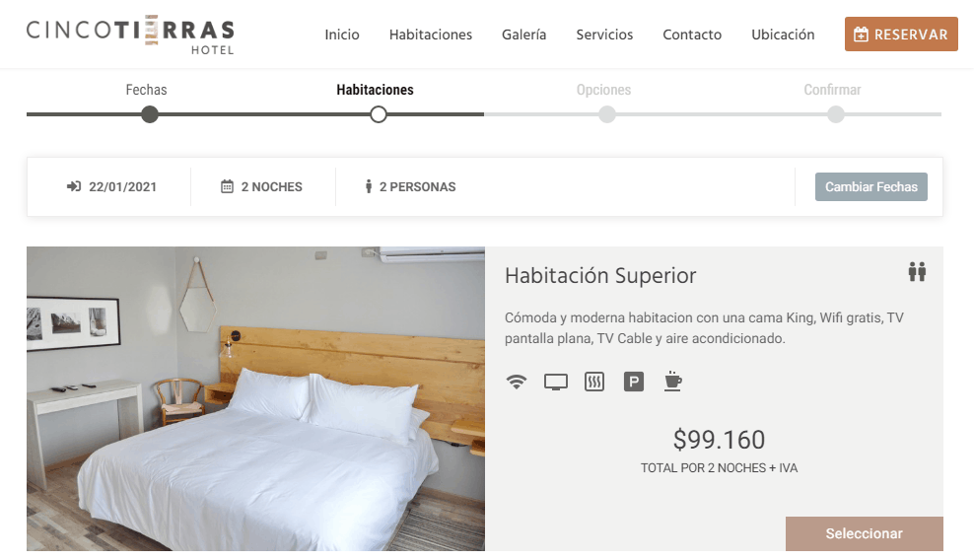The image size is (974, 560).
Task: Open the Cinco Tierras Hotel logo
Action: 130,36
